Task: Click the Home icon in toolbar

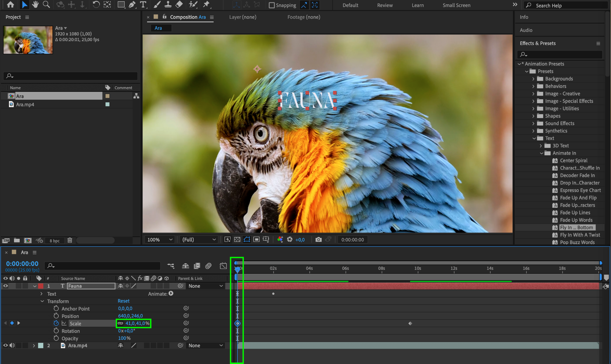Action: click(10, 4)
